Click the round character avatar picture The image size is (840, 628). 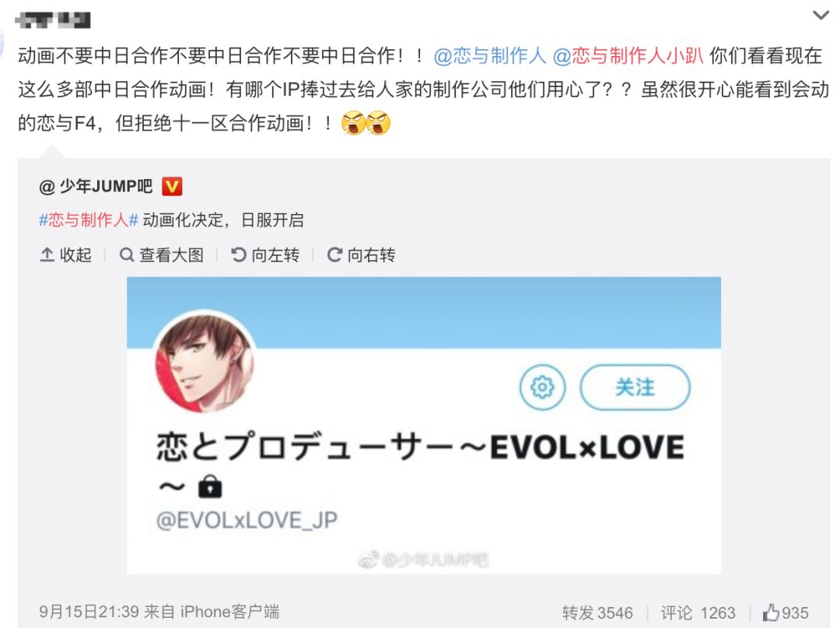coord(204,363)
